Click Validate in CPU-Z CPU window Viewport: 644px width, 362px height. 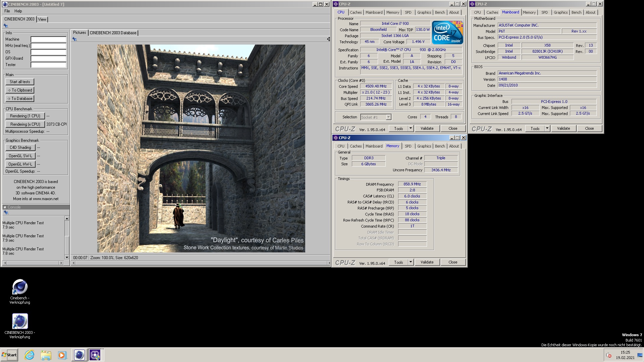(x=427, y=128)
